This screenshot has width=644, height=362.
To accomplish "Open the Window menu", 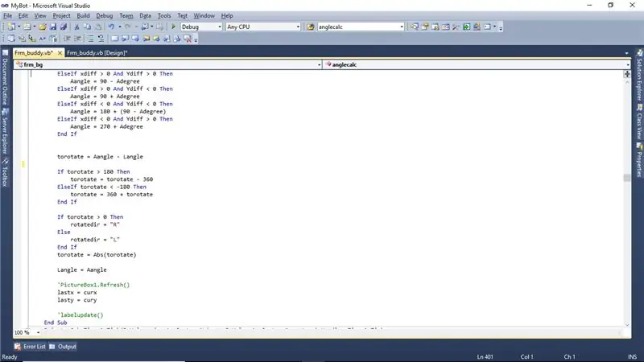I will point(204,15).
